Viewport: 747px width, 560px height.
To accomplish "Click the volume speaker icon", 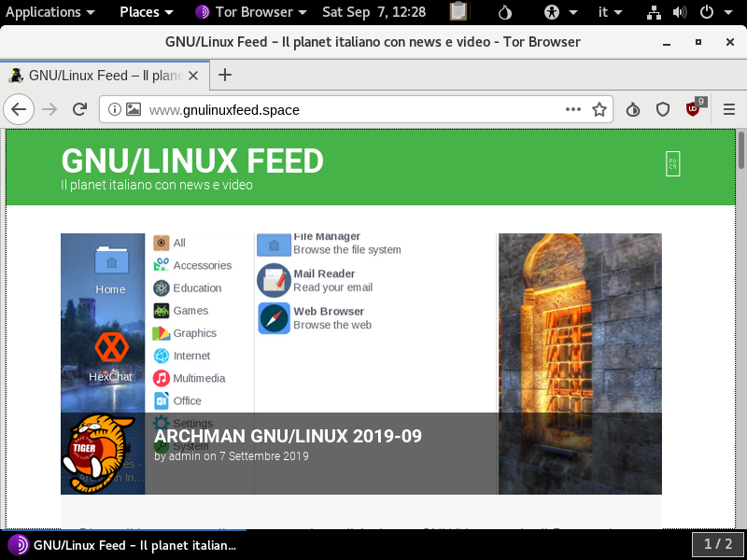I will pyautogui.click(x=680, y=12).
